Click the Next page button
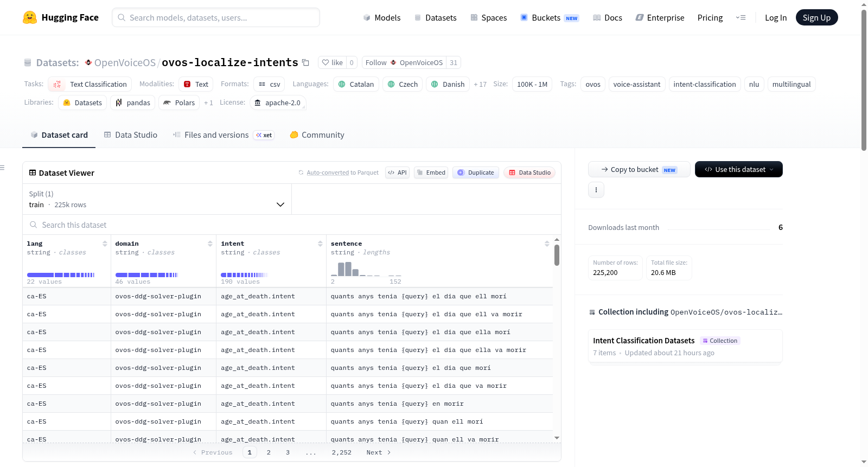Screen dimensions: 868x467 [379, 452]
